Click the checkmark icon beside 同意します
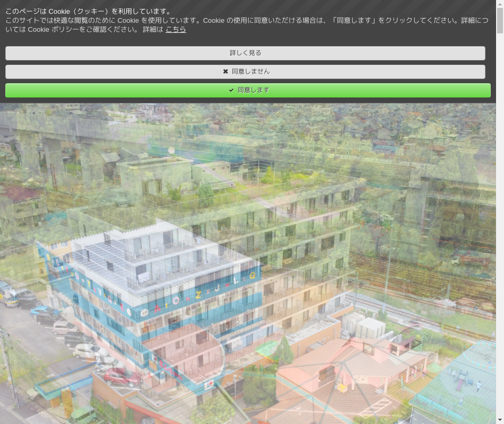The height and width of the screenshot is (424, 504). pyautogui.click(x=231, y=90)
